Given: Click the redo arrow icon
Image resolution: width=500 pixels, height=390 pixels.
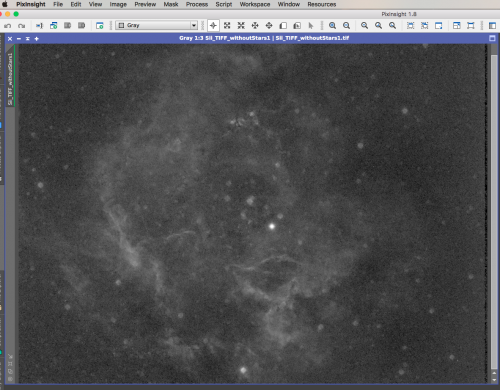Looking at the screenshot, I should coord(22,26).
